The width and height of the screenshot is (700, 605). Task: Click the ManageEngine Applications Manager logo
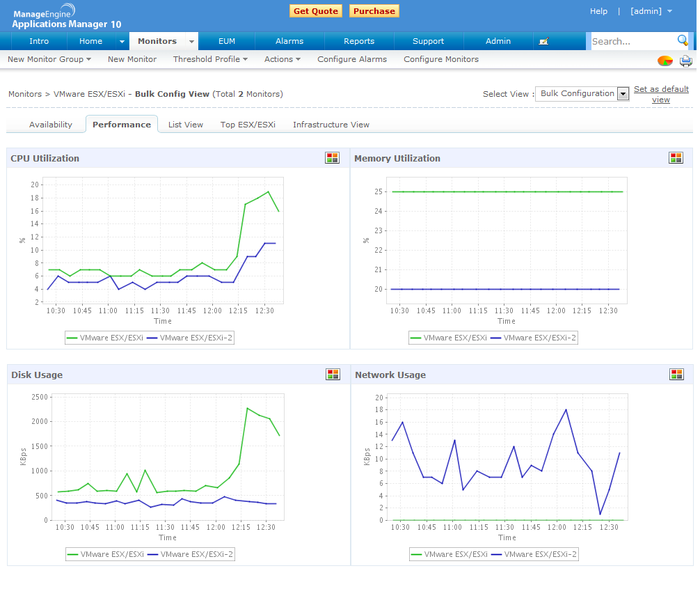[66, 17]
